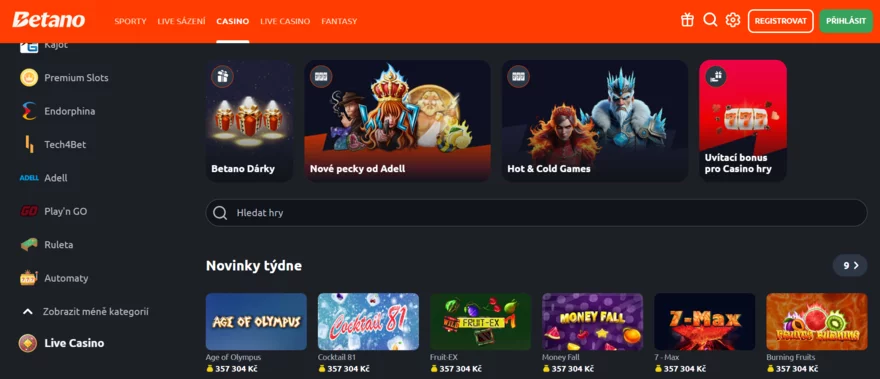This screenshot has width=880, height=379.
Task: Open the Hot & Cold Games banner
Action: coord(594,121)
